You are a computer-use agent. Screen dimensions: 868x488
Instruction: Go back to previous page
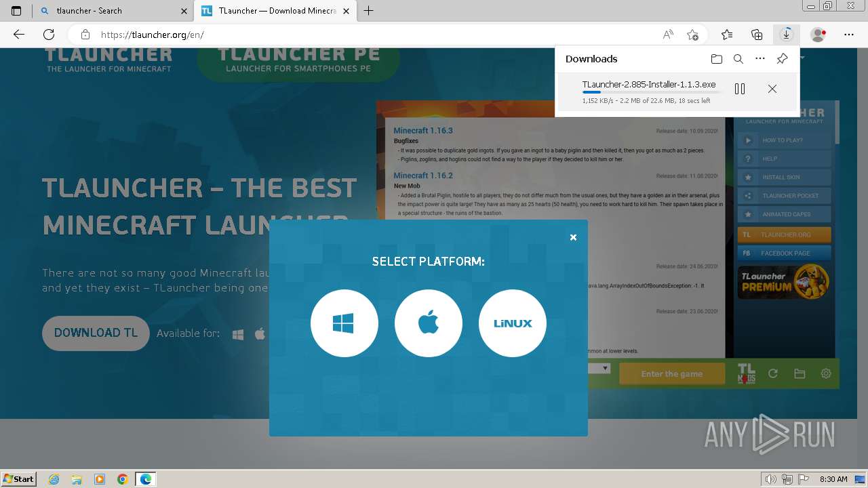[x=19, y=35]
